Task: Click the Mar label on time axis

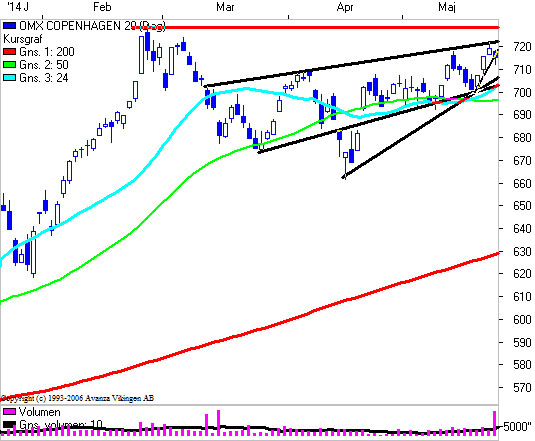Action: (x=225, y=7)
